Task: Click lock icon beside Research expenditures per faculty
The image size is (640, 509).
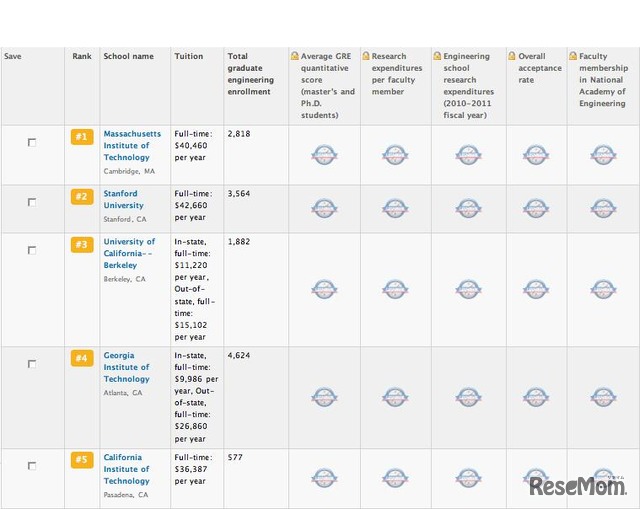Action: (366, 56)
